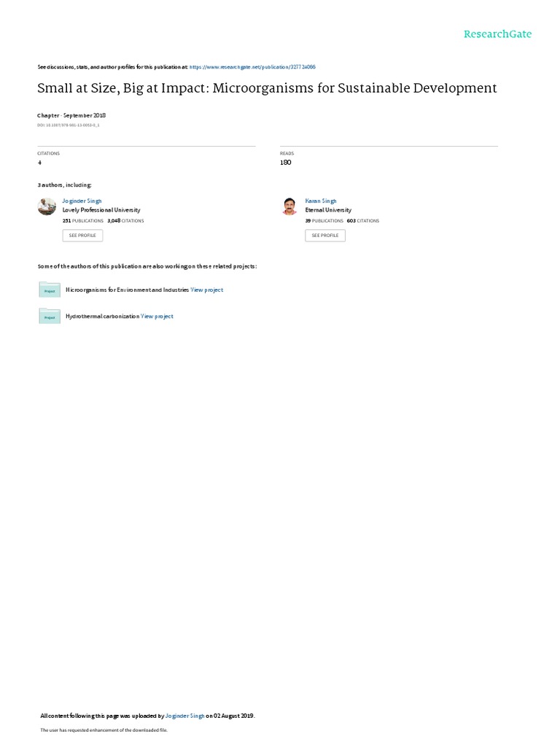Click the Microorganisms project folder icon
This screenshot has height=747, width=560.
pos(50,290)
